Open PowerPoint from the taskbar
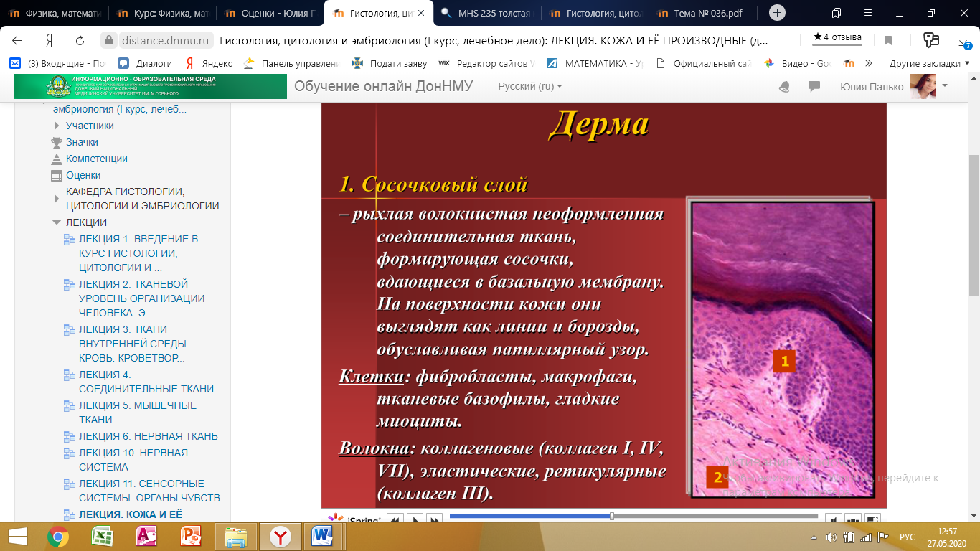Screen dimensions: 980x551 (x=191, y=536)
